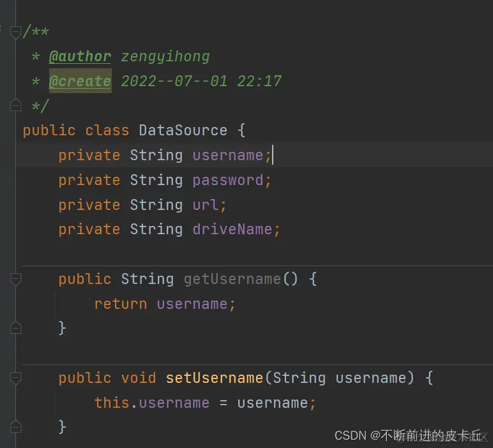Click fold end marker of setUsername method
The height and width of the screenshot is (448, 493).
[16, 426]
